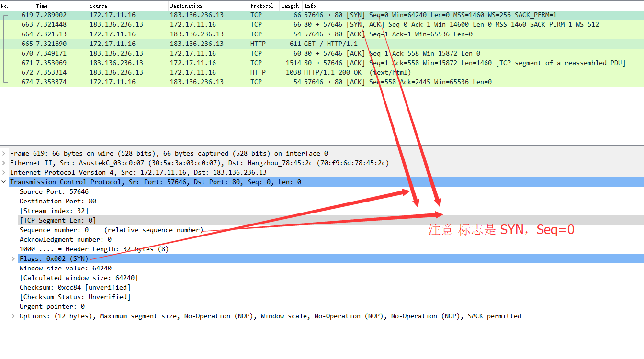Click length 1514 in packet 671
Screen dimensions: 644x359
click(294, 63)
